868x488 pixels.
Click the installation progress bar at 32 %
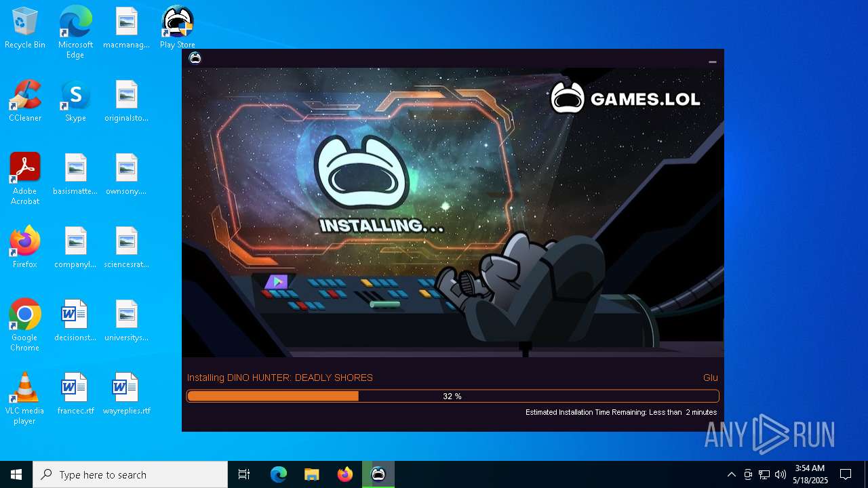pyautogui.click(x=453, y=396)
